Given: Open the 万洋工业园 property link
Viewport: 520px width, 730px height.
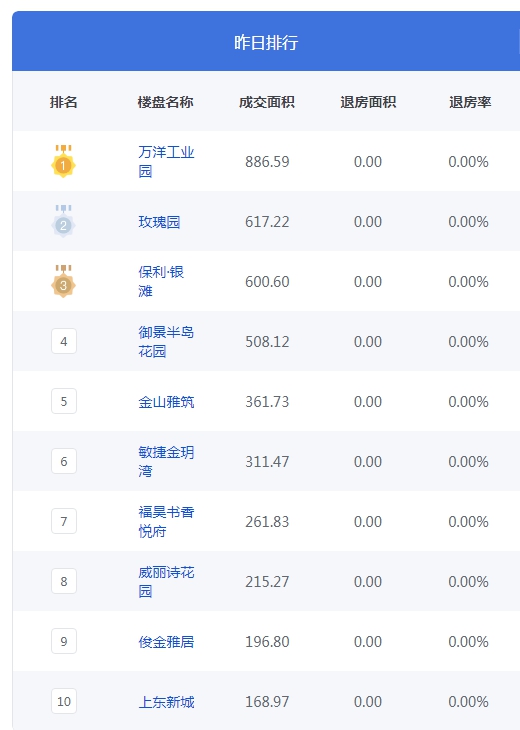Looking at the screenshot, I should pyautogui.click(x=166, y=162).
